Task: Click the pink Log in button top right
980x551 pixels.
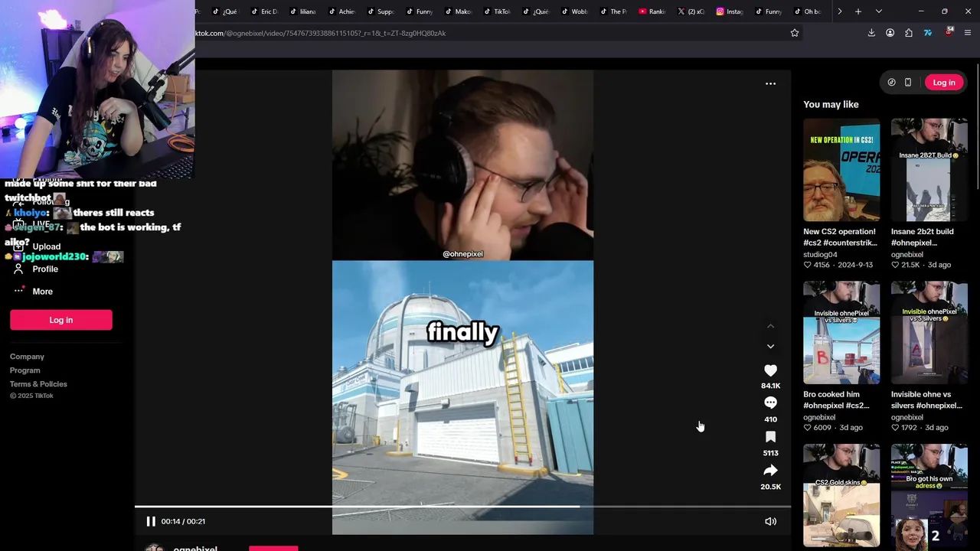Action: 943,83
